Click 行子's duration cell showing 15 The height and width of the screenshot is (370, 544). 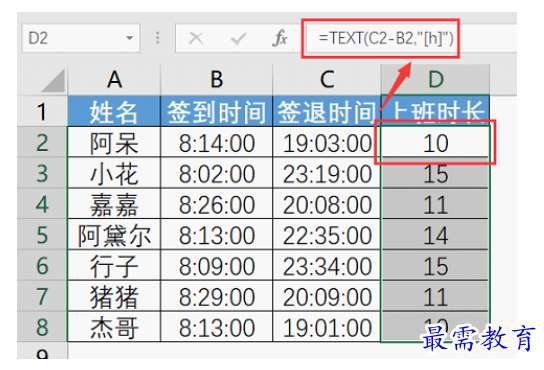coord(435,266)
